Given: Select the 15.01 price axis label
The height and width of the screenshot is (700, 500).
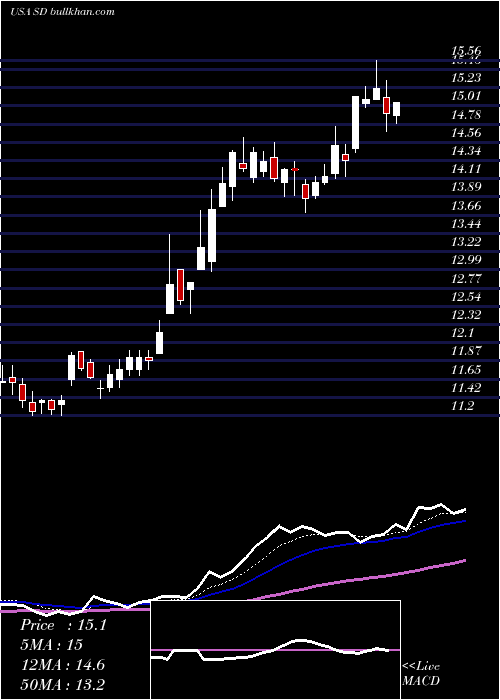Looking at the screenshot, I should tap(466, 96).
